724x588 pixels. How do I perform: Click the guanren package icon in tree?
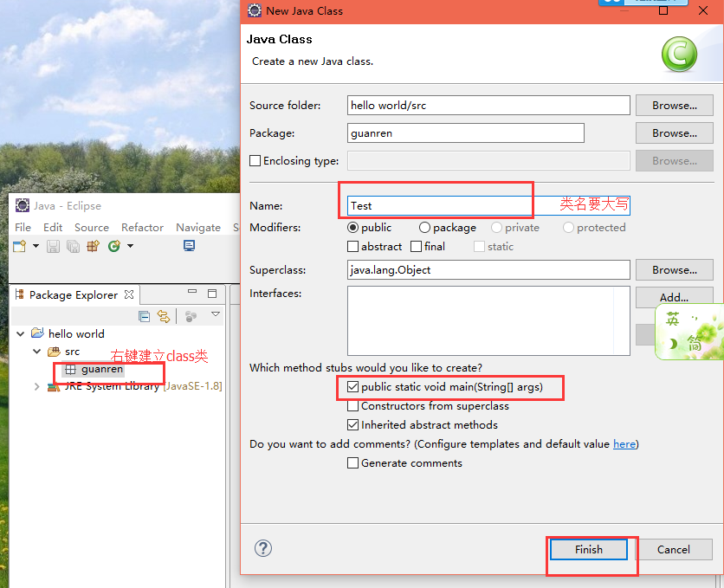tap(71, 369)
